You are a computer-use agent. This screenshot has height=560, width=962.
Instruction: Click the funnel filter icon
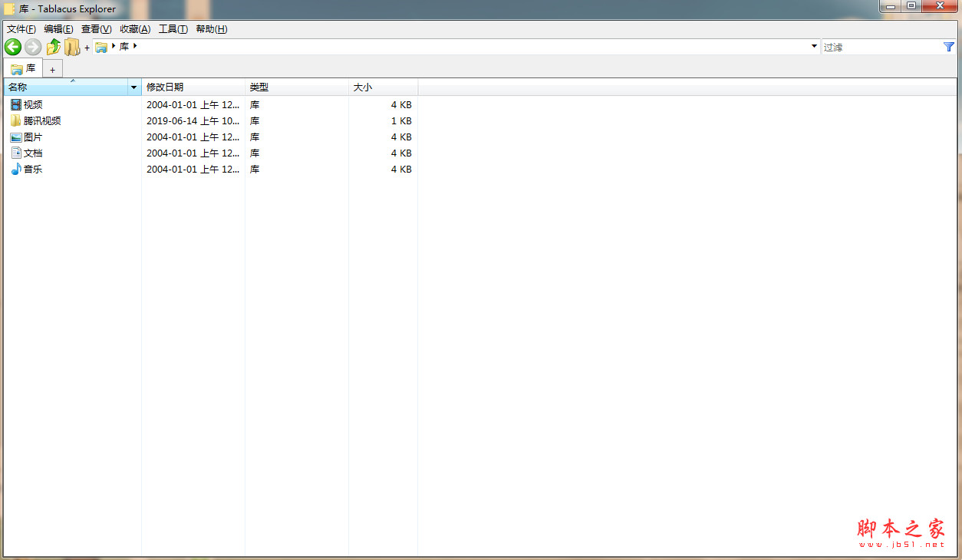pyautogui.click(x=950, y=46)
